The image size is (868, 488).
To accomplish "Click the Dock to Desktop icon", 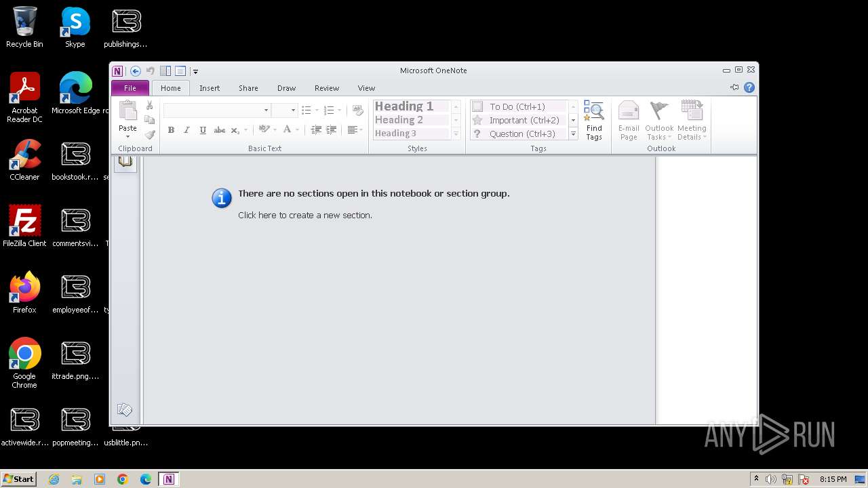I will pos(165,71).
